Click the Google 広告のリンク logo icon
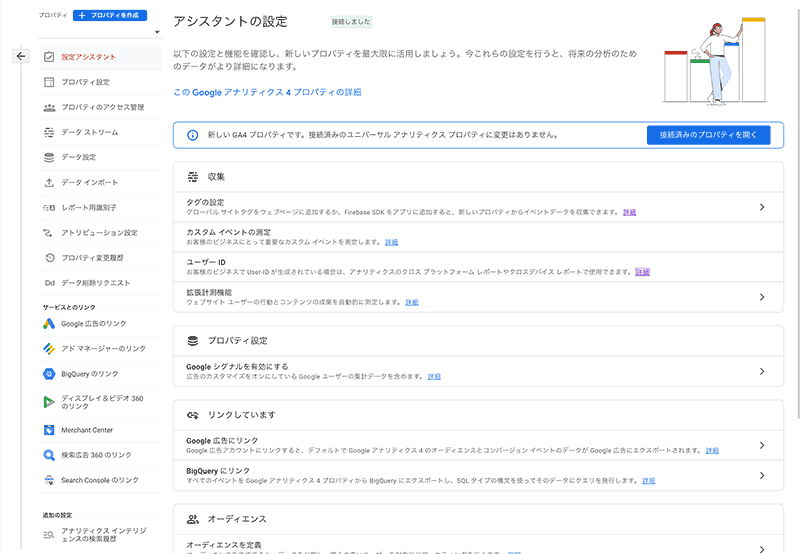The height and width of the screenshot is (554, 800). pyautogui.click(x=49, y=323)
